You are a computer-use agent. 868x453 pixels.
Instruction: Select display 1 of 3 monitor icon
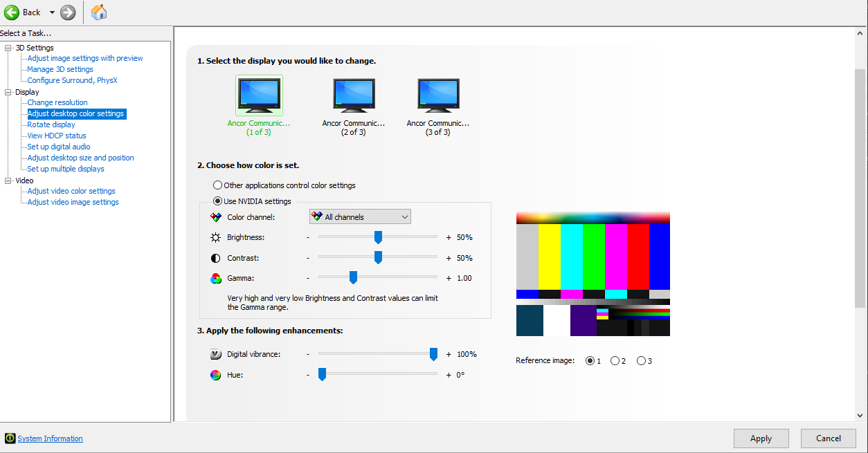259,95
